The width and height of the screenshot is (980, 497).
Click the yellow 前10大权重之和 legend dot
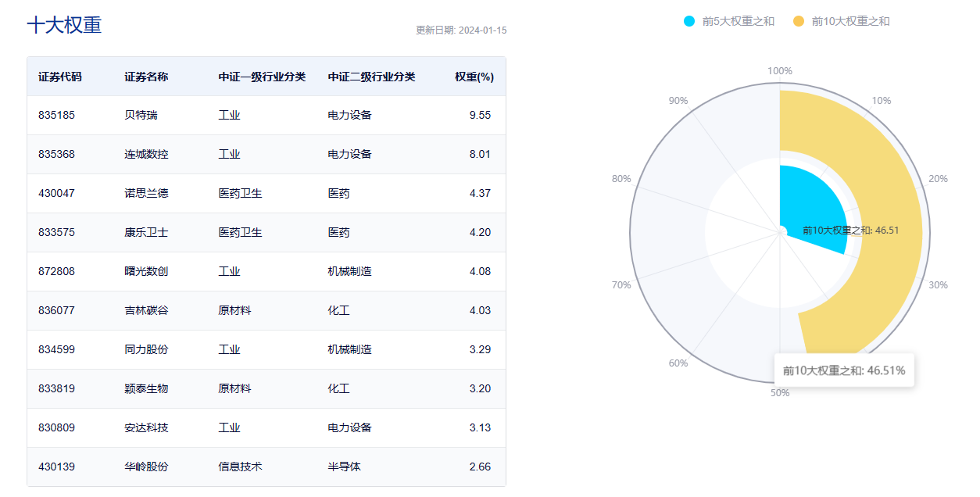(799, 21)
